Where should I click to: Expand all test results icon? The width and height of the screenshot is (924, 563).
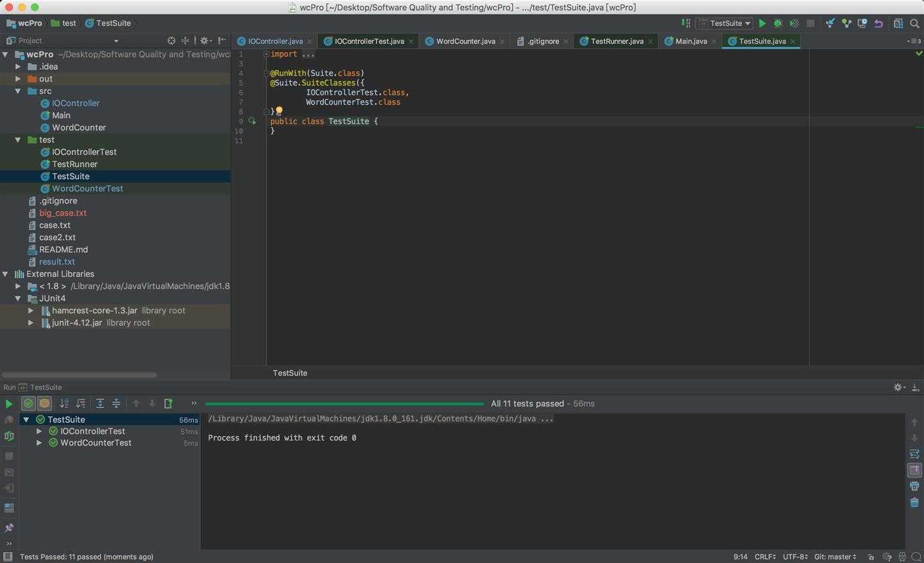tap(100, 403)
